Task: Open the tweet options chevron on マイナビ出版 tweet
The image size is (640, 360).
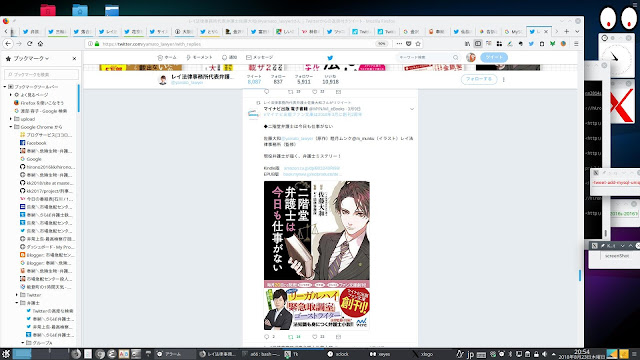Action: (x=411, y=109)
